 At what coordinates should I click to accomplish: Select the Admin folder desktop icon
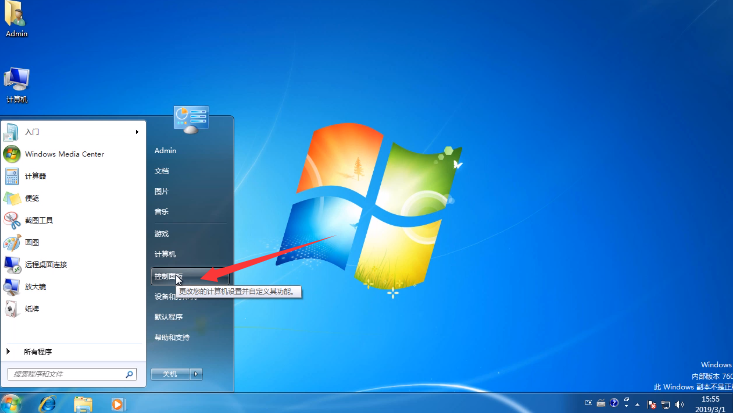16,19
